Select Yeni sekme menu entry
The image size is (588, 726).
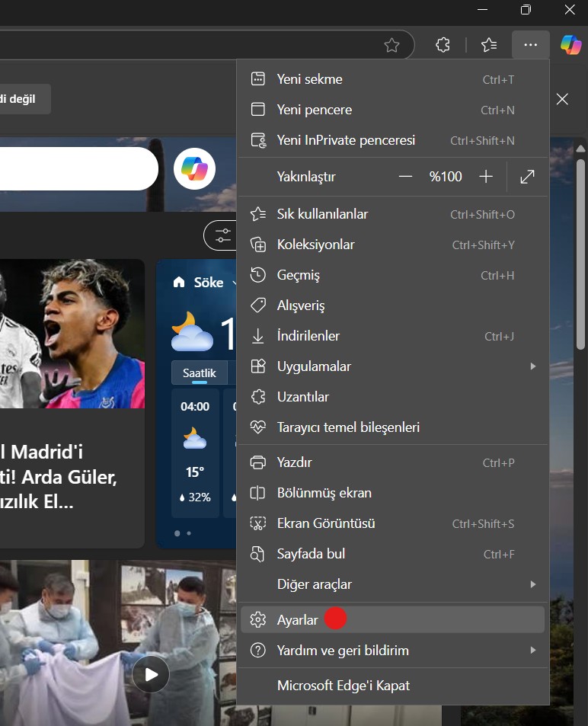click(x=392, y=79)
